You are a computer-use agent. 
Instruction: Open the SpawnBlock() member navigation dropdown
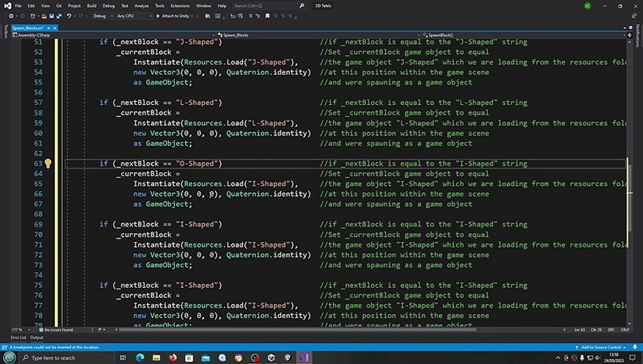[x=523, y=35]
